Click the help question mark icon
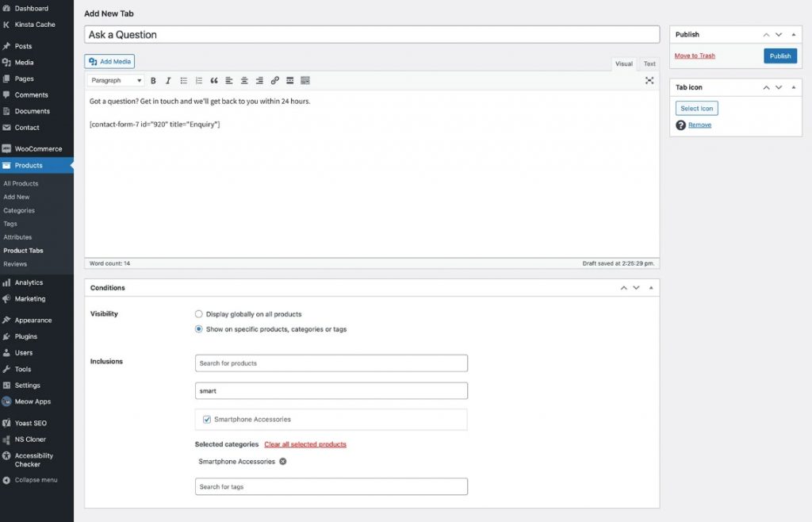 click(680, 125)
